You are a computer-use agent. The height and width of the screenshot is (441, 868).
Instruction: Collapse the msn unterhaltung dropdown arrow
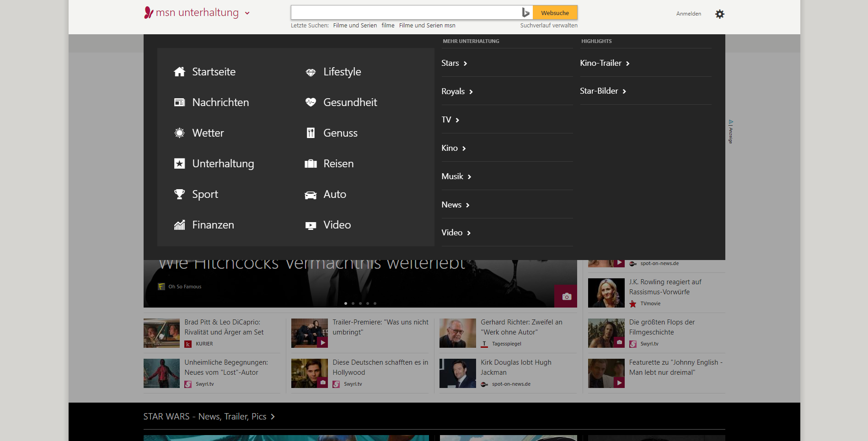click(247, 13)
